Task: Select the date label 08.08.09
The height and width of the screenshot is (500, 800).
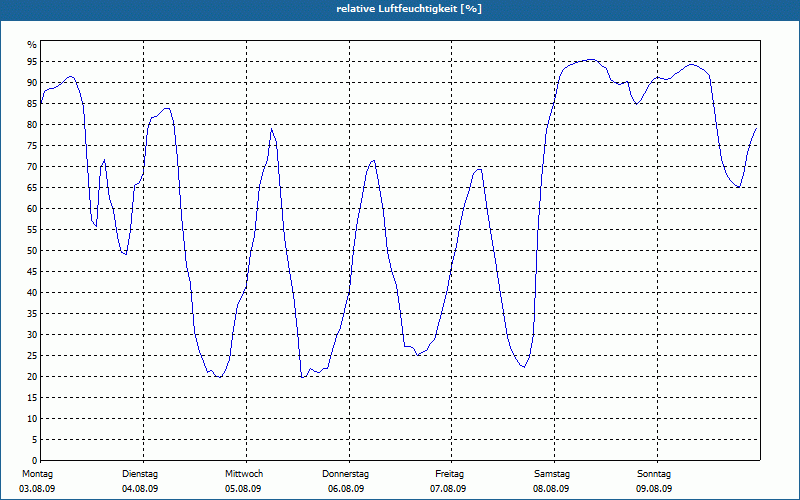Action: [x=552, y=489]
